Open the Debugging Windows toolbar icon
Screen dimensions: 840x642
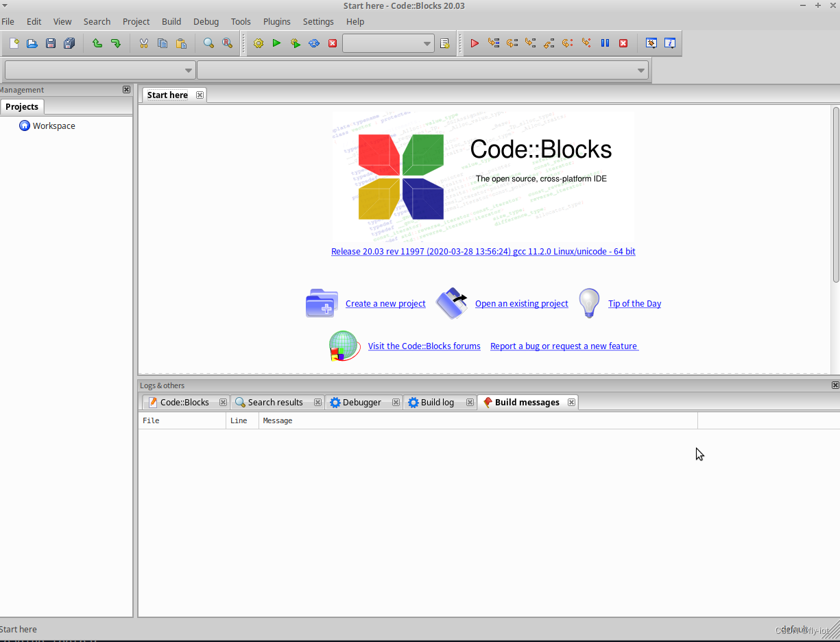(651, 43)
